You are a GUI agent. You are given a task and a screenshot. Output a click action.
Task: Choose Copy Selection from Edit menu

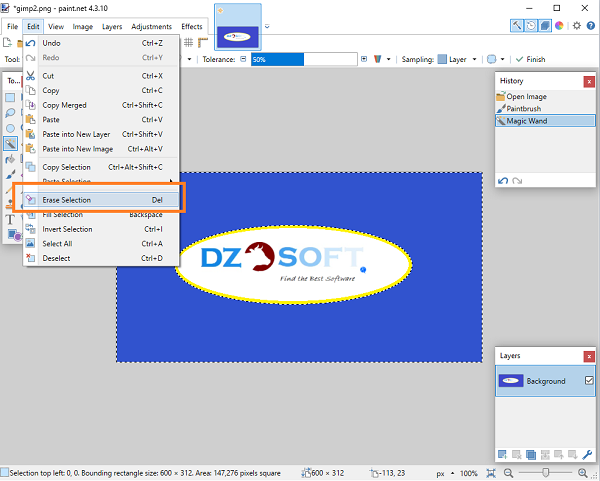101,167
